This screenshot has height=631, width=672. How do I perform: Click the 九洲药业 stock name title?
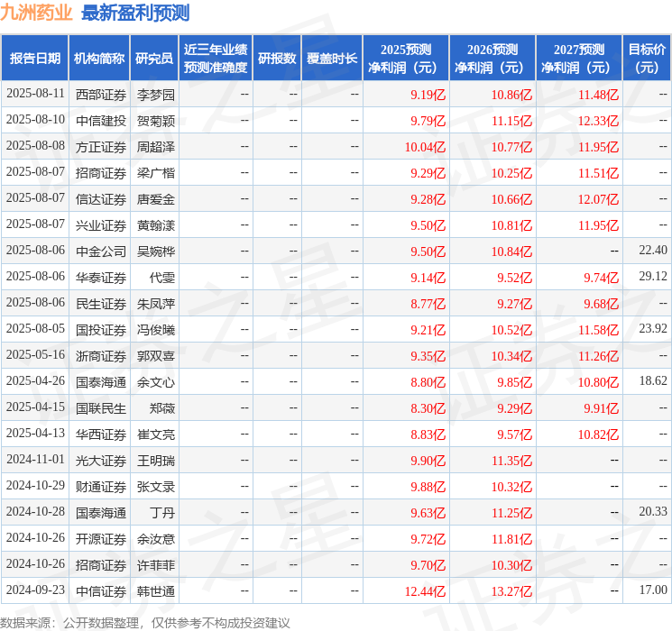pos(36,13)
